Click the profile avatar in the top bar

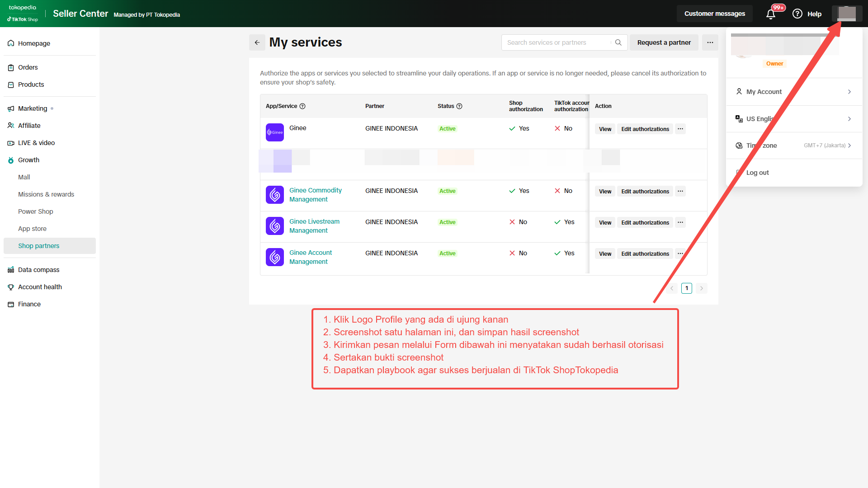tap(847, 14)
